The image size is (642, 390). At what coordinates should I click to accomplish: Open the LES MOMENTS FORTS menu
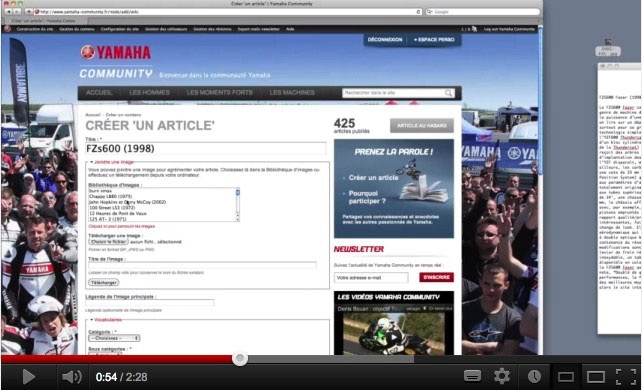[x=219, y=92]
